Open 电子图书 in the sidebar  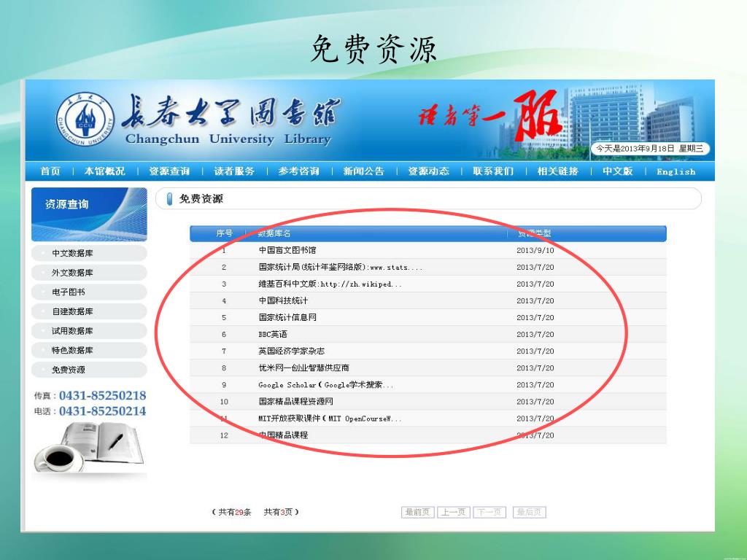point(89,292)
